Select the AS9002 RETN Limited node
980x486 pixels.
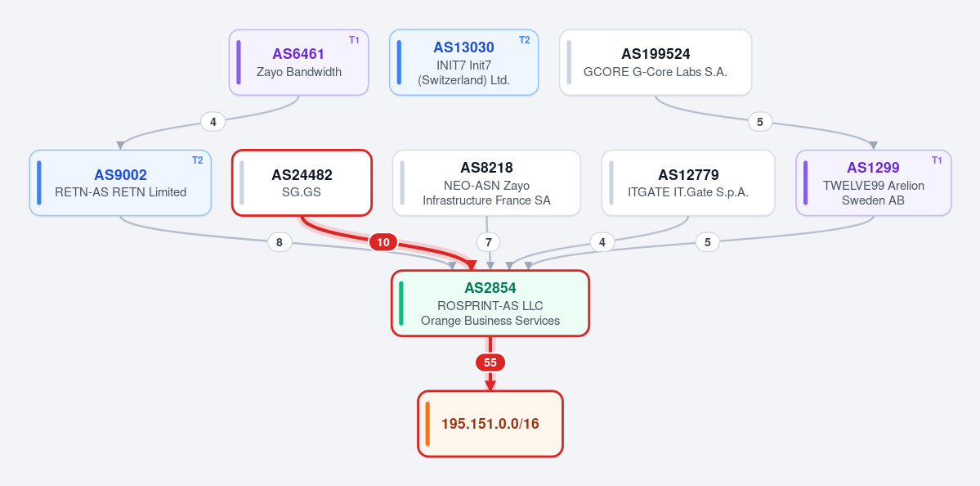120,182
